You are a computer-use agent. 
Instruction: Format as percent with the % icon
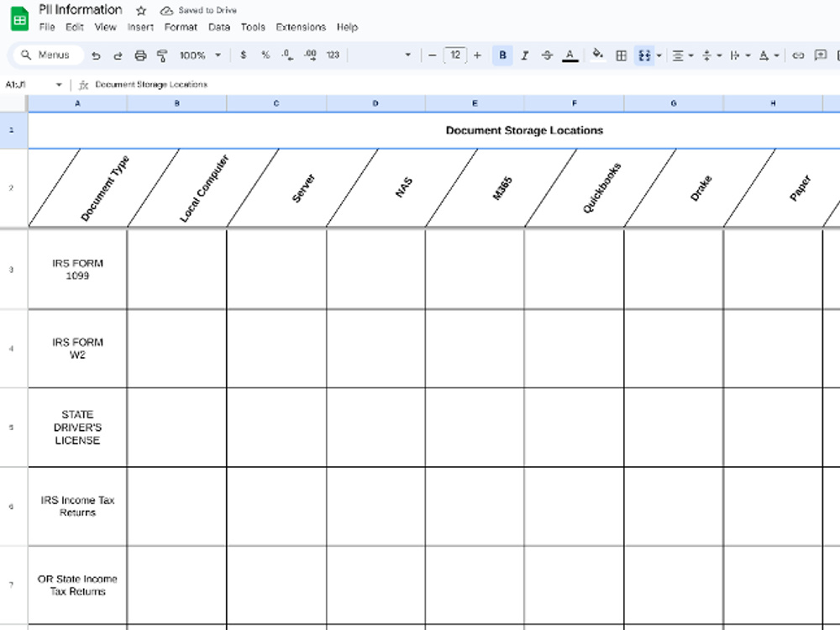coord(265,55)
